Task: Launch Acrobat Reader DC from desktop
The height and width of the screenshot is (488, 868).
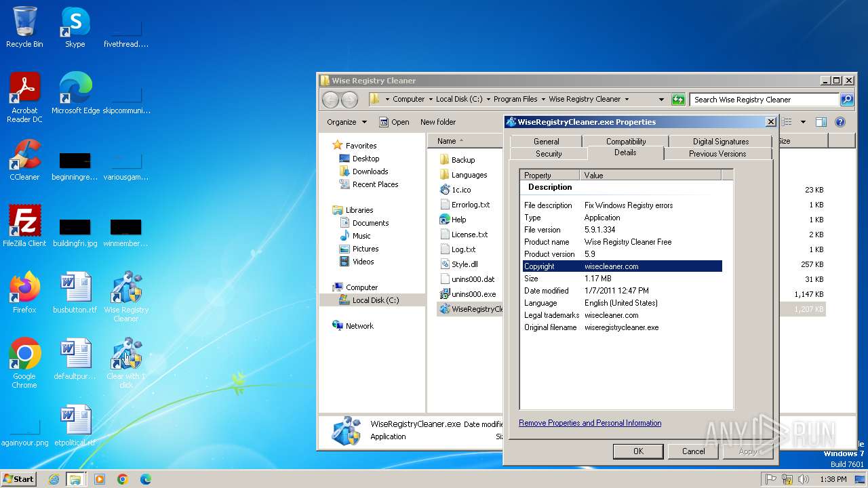Action: point(24,97)
